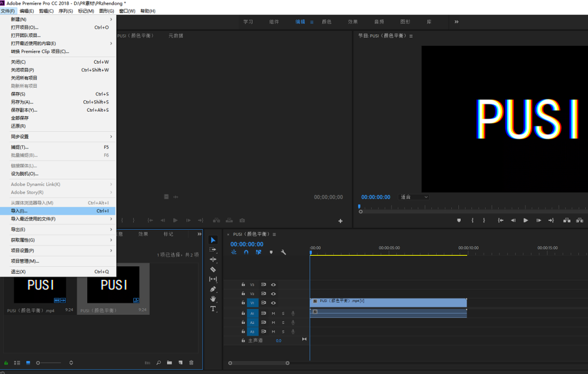Choose Import (导入) from File menu

click(58, 211)
